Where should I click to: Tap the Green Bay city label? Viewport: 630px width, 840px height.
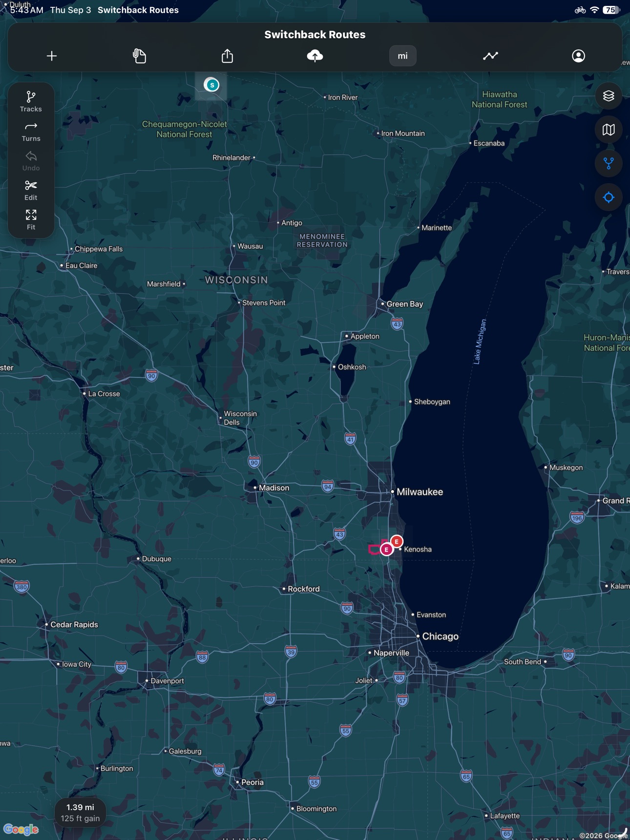(405, 304)
